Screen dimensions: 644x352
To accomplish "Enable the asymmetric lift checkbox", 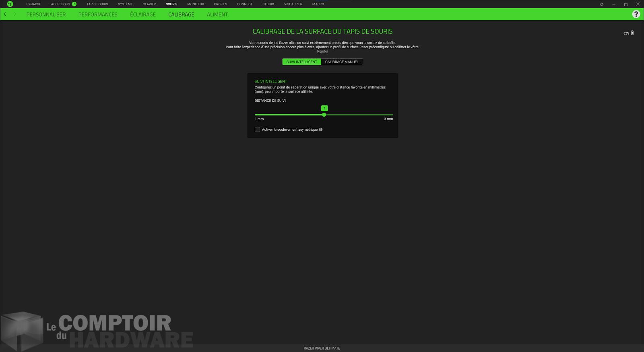I will point(257,130).
